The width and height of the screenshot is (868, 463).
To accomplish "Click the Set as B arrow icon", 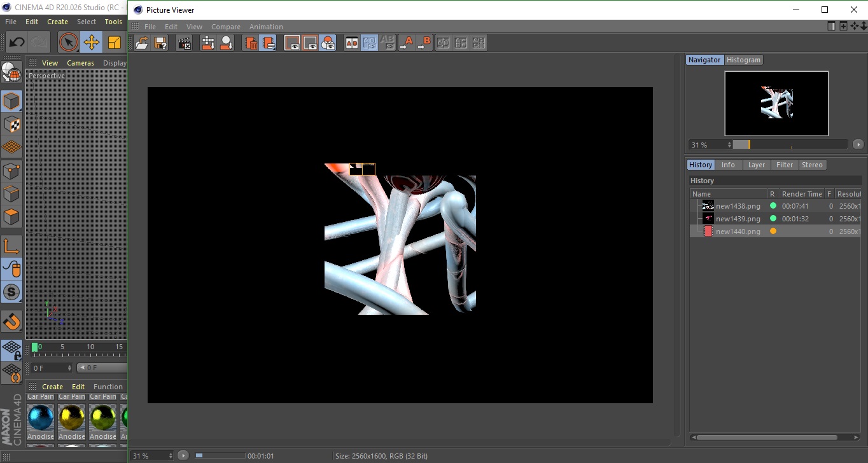I will tap(424, 43).
